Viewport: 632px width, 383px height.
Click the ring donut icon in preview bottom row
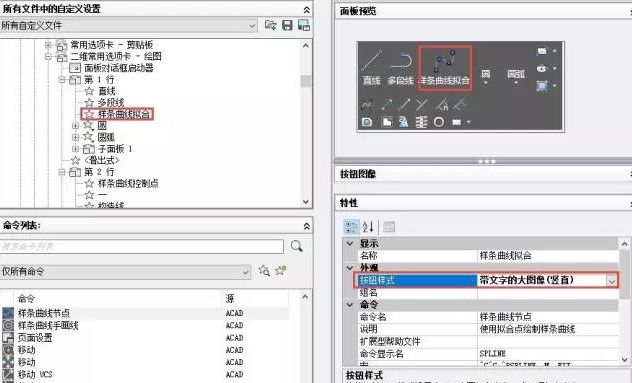point(439,122)
